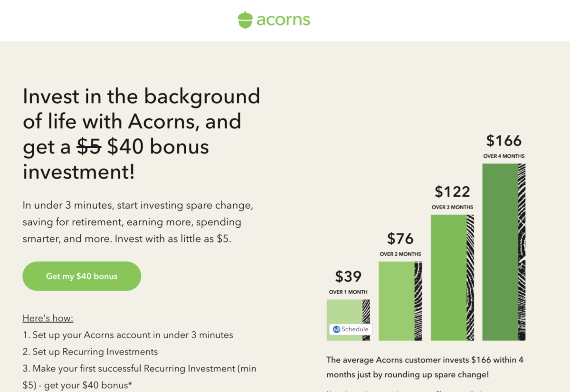Click the blue TV icon in Schedule badge
Viewport: 570px width, 392px height.
pos(336,329)
